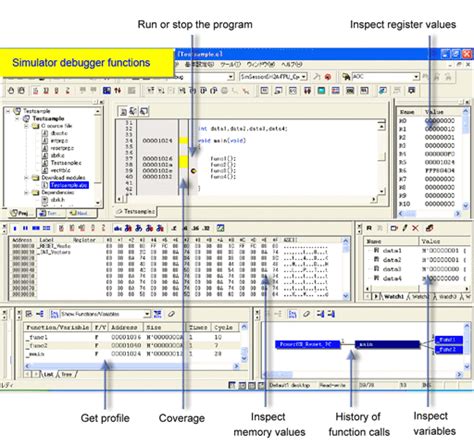The width and height of the screenshot is (474, 446).
Task: Open the ツール(T) menu
Action: click(230, 65)
